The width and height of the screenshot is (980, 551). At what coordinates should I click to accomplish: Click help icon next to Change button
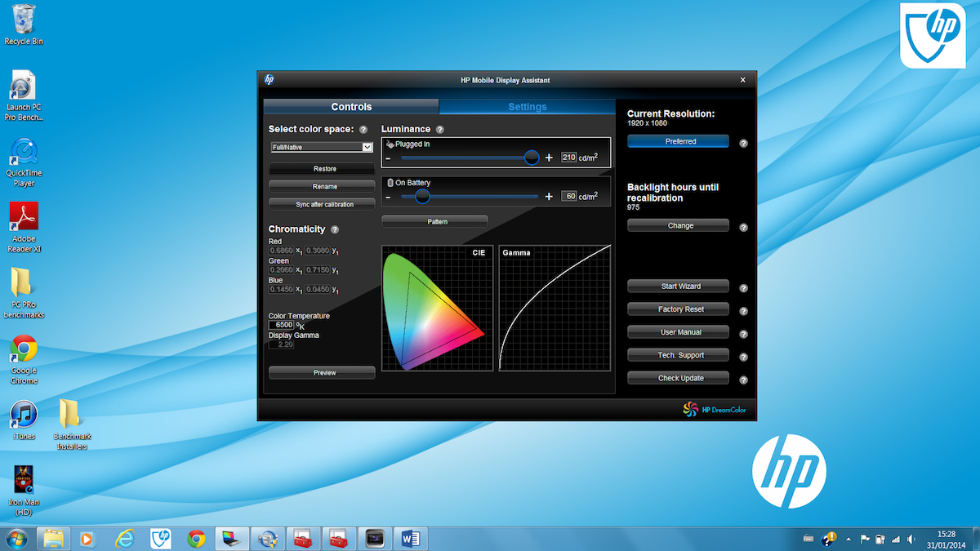click(x=744, y=228)
